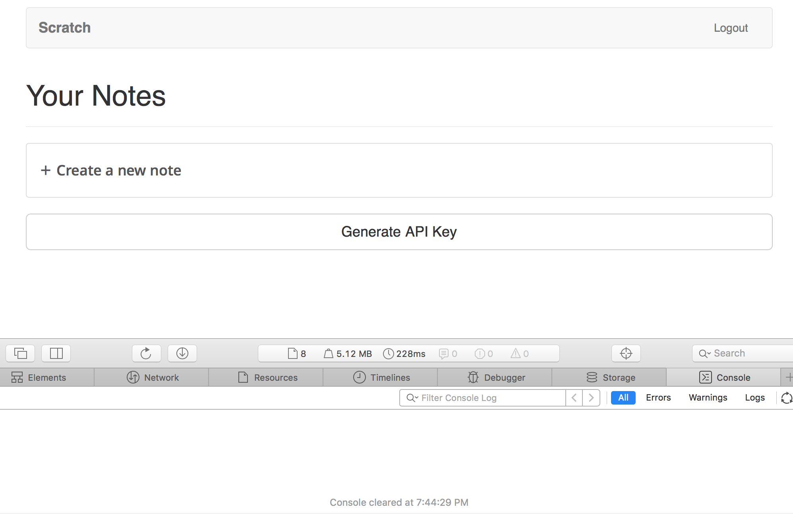Click the Generate API Key button

399,232
